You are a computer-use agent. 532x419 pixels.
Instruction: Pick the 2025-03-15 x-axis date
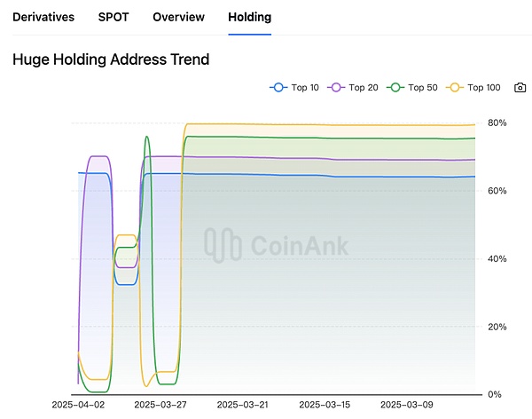coord(324,405)
